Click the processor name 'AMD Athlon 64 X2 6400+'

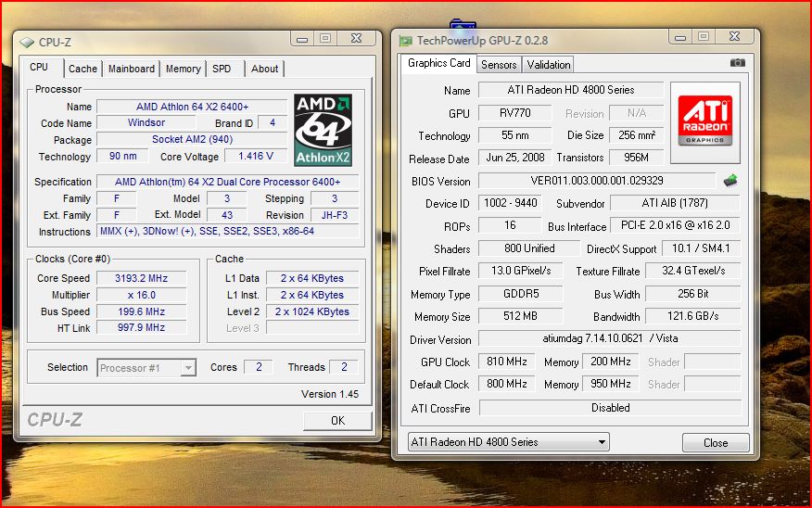pyautogui.click(x=192, y=107)
